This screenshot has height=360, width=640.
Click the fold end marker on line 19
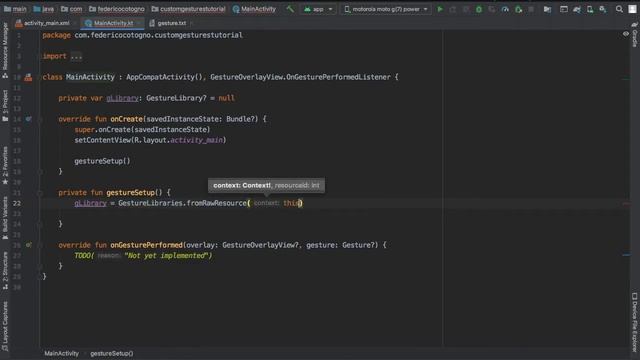40,172
